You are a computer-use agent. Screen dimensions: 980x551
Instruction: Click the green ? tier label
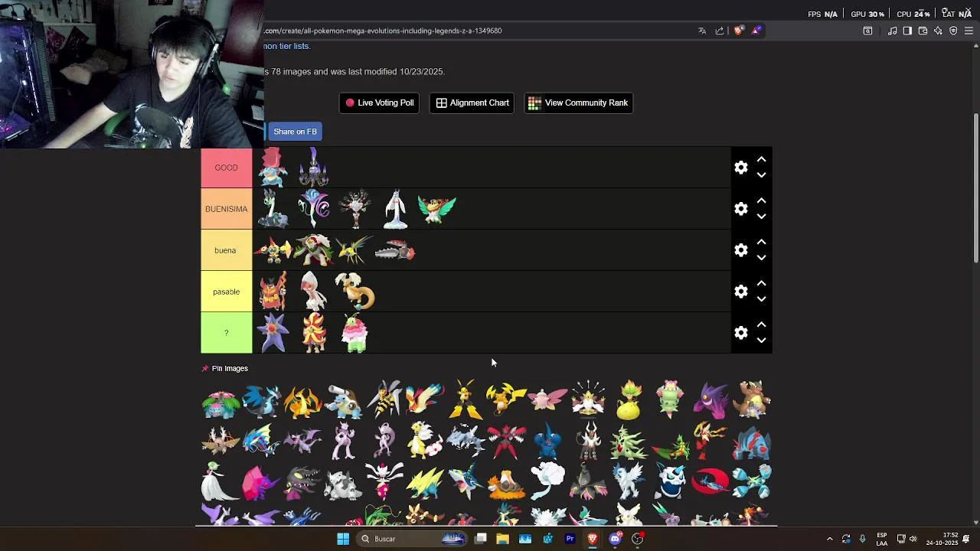(226, 333)
